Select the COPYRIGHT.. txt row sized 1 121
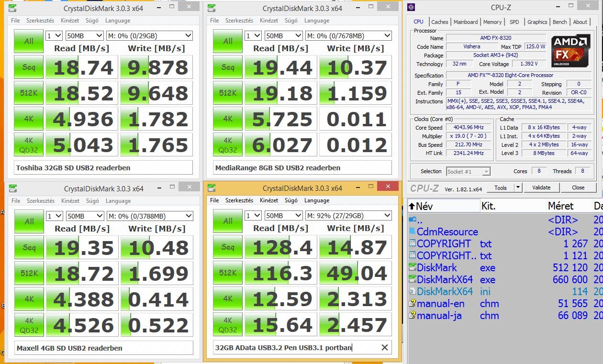 [505, 255]
